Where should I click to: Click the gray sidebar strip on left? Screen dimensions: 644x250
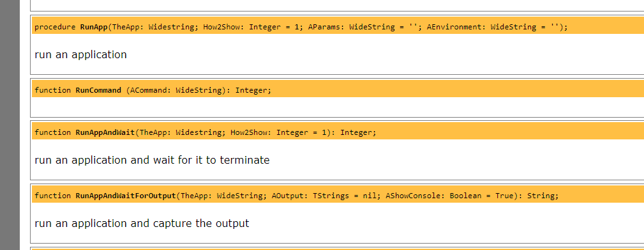10,125
